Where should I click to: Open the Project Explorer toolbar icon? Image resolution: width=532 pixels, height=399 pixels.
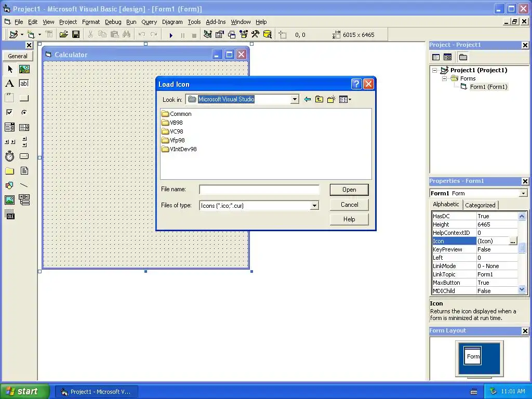(208, 35)
